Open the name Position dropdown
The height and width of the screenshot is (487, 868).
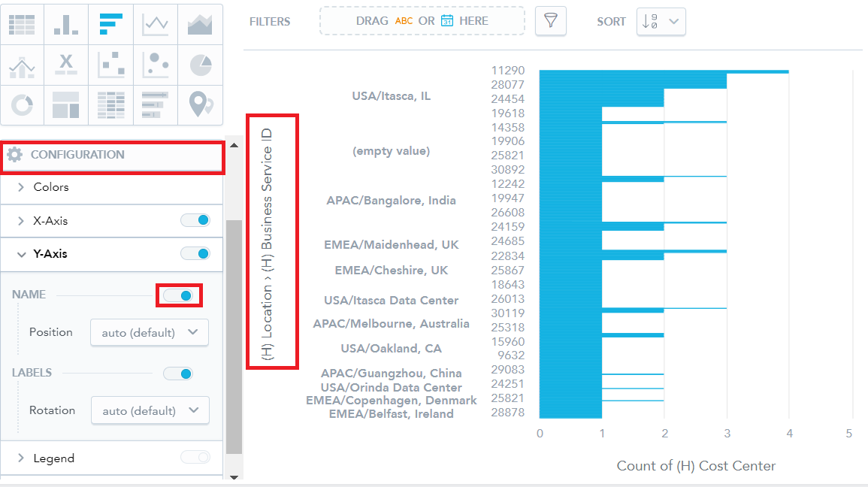[x=150, y=332]
